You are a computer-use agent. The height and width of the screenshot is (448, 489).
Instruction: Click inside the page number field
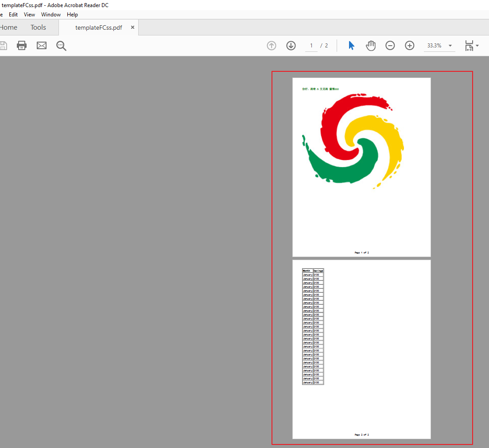(x=311, y=45)
